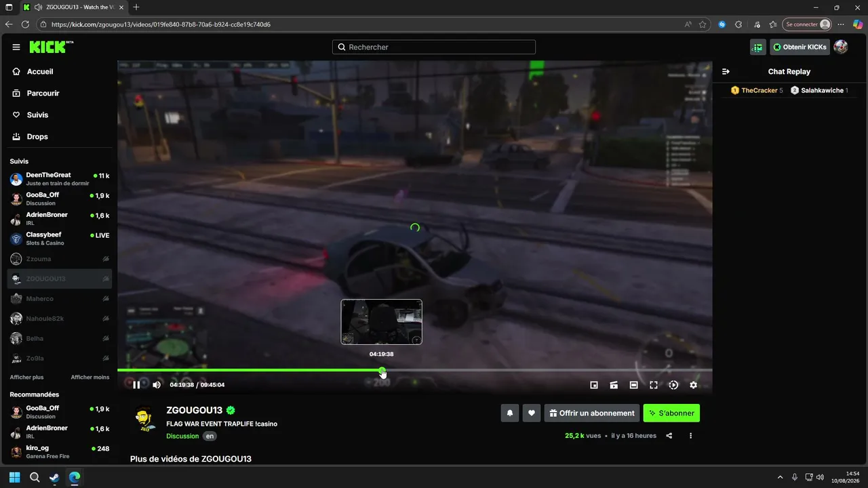The height and width of the screenshot is (488, 868).
Task: Open the offline Zo9la channel
Action: (x=60, y=358)
